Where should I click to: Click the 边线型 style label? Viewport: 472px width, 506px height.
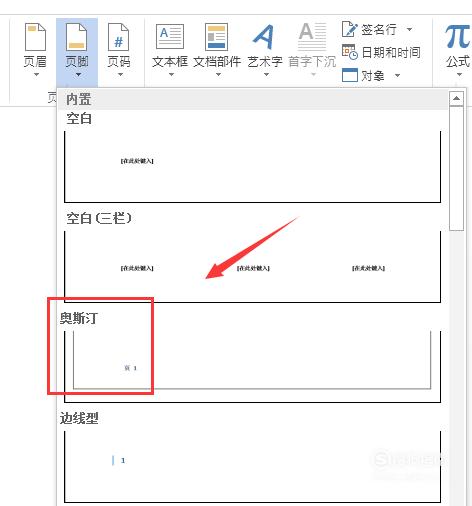point(79,418)
